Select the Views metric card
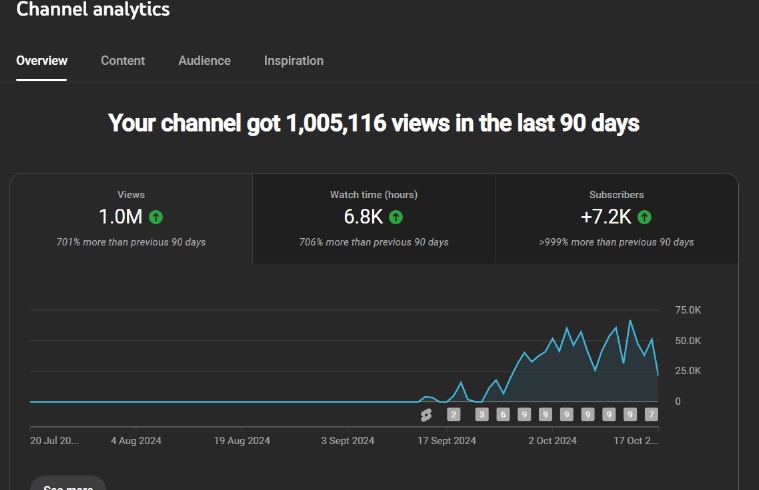759x490 pixels. pyautogui.click(x=131, y=219)
